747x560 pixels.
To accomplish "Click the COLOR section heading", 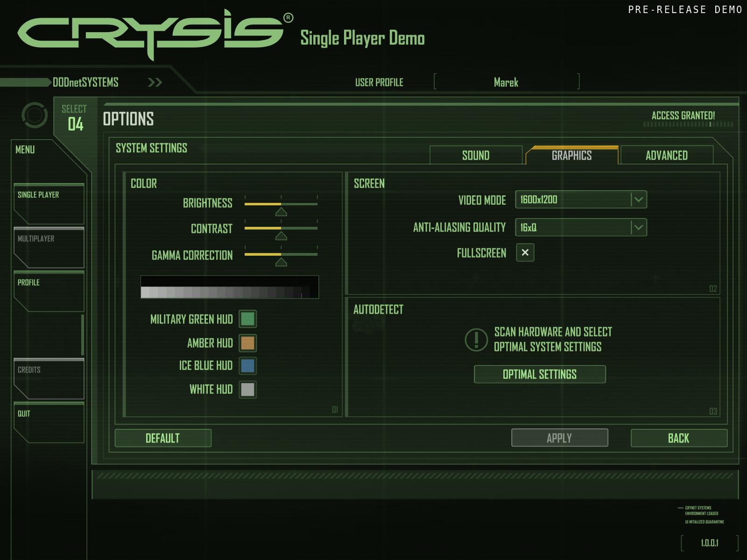I will click(x=144, y=183).
